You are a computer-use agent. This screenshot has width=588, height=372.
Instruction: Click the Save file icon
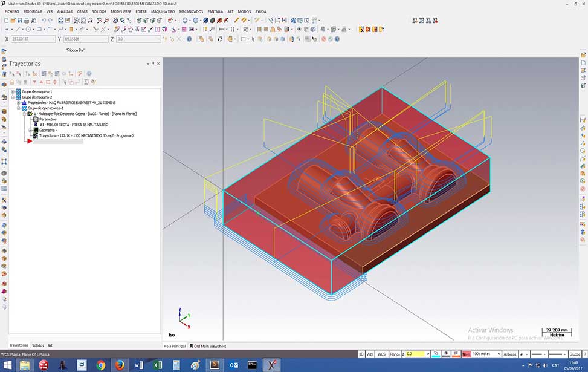point(19,21)
